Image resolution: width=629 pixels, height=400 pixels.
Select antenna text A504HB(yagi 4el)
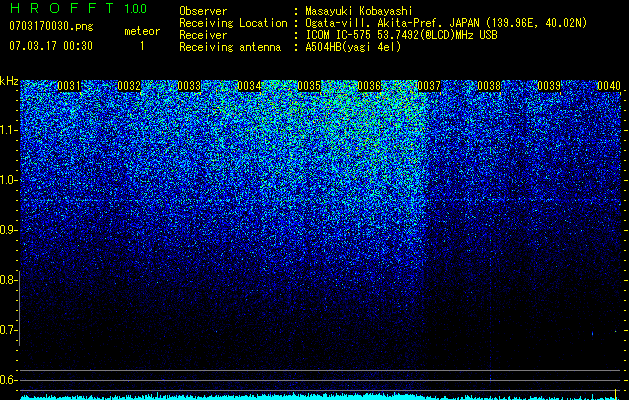(353, 47)
